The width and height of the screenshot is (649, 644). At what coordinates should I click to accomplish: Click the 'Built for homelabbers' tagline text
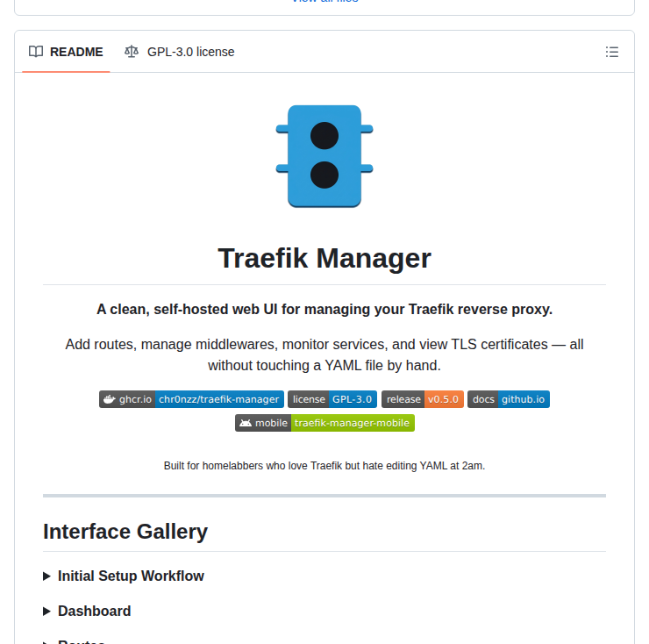324,466
